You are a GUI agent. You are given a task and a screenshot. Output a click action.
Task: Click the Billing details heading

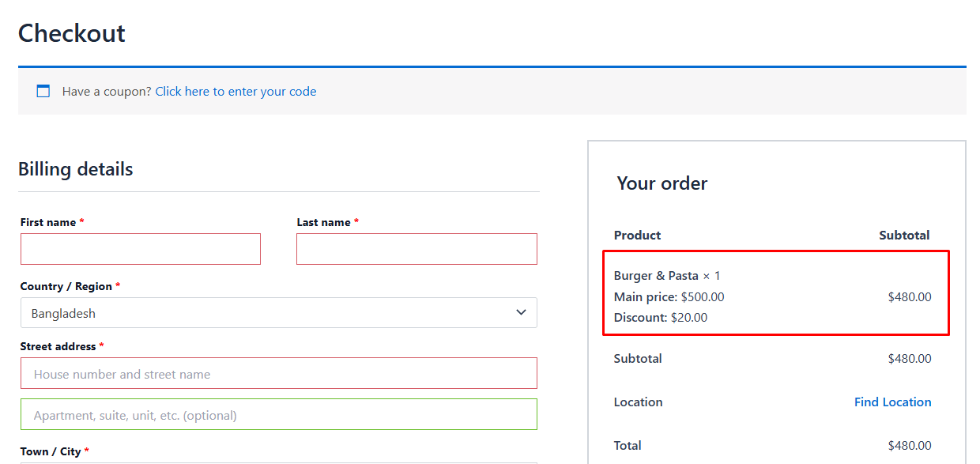pyautogui.click(x=76, y=169)
